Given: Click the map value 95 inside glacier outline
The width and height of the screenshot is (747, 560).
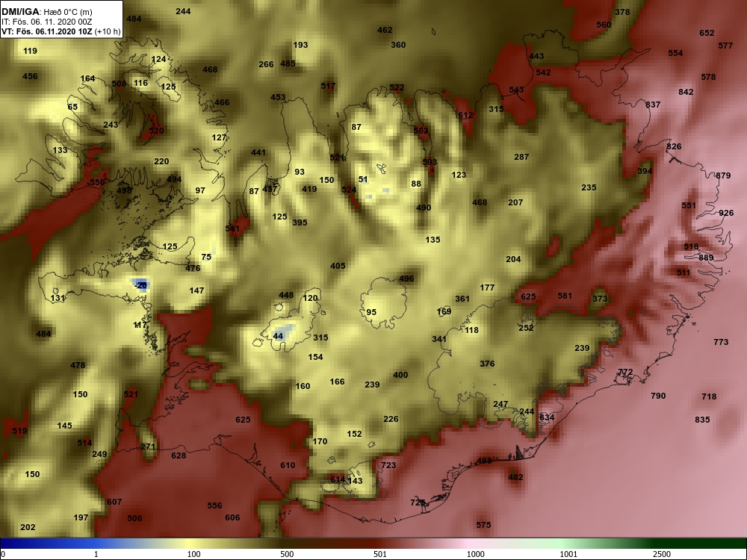Looking at the screenshot, I should (x=371, y=312).
